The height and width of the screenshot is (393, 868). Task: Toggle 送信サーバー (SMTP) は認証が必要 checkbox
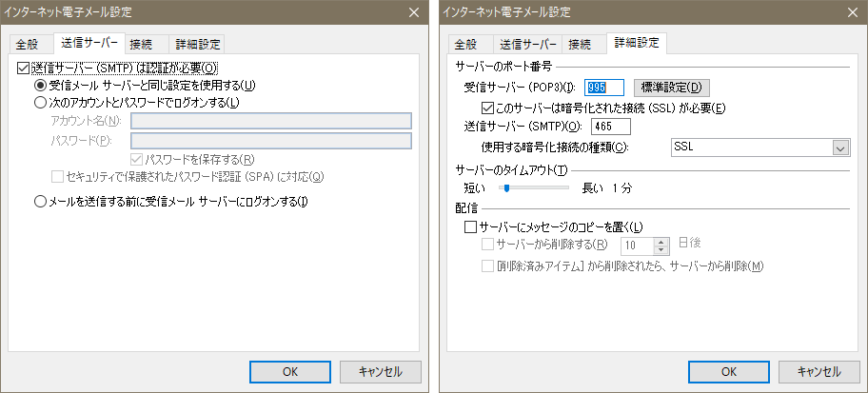point(23,69)
